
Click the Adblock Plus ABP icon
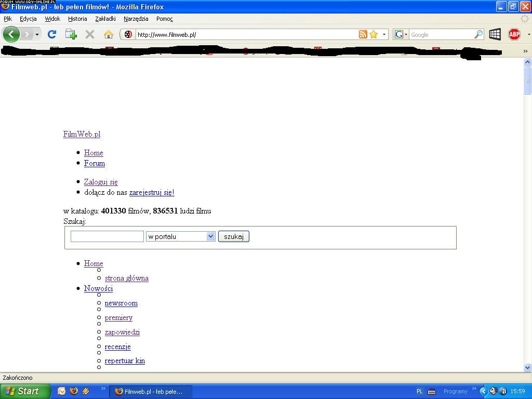[x=514, y=34]
